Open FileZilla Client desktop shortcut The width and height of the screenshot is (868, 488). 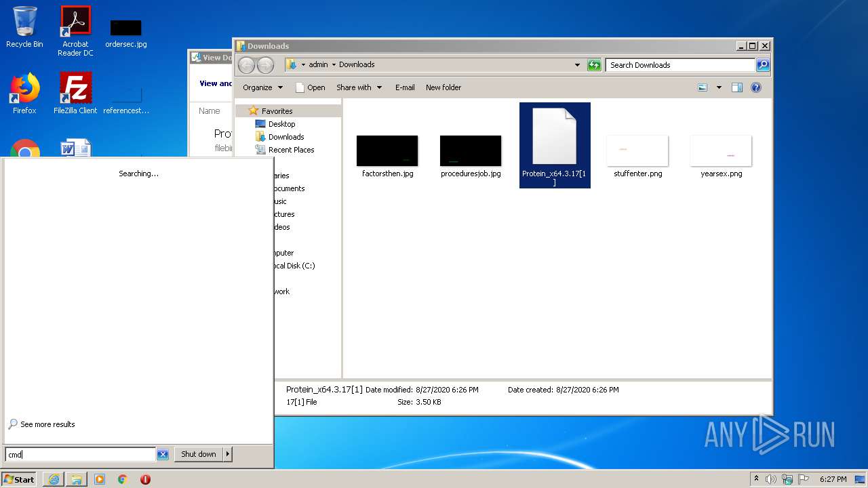pos(75,94)
